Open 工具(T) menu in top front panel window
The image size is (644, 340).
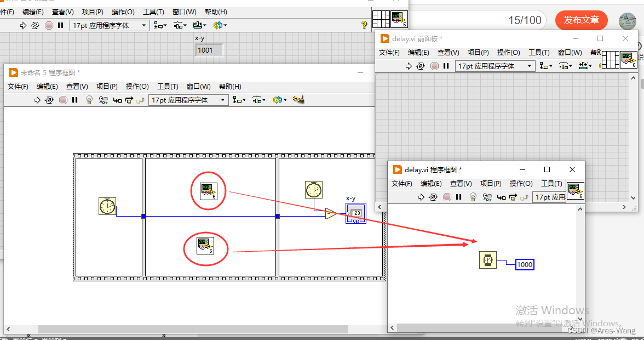[x=153, y=12]
